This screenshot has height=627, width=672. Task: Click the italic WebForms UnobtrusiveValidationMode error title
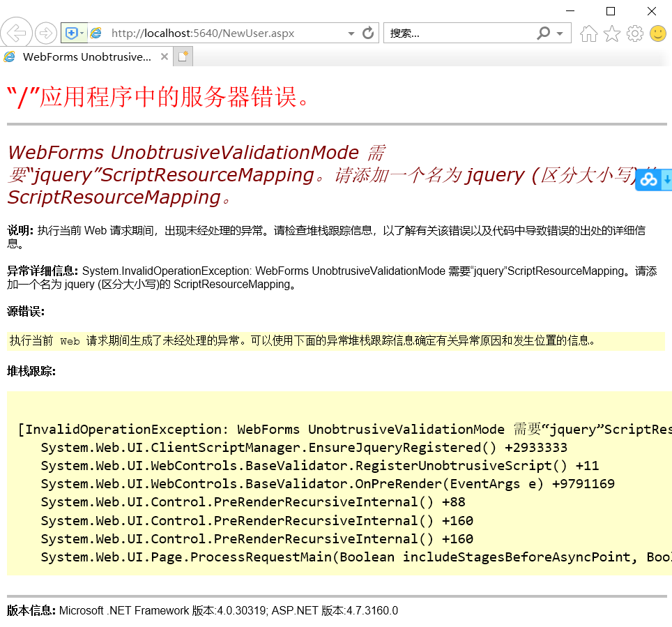332,175
